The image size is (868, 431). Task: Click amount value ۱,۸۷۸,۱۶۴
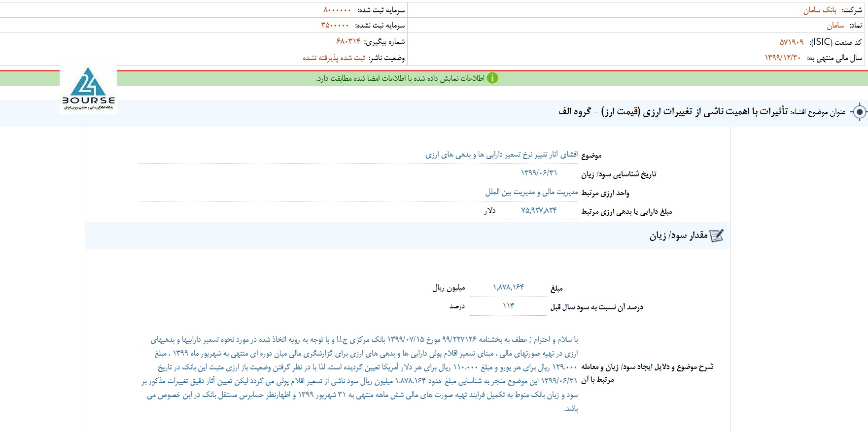(x=508, y=287)
